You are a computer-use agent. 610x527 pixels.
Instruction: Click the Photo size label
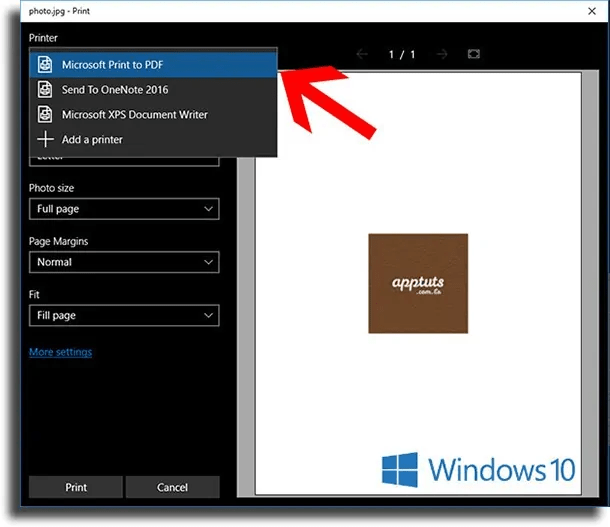[x=51, y=188]
